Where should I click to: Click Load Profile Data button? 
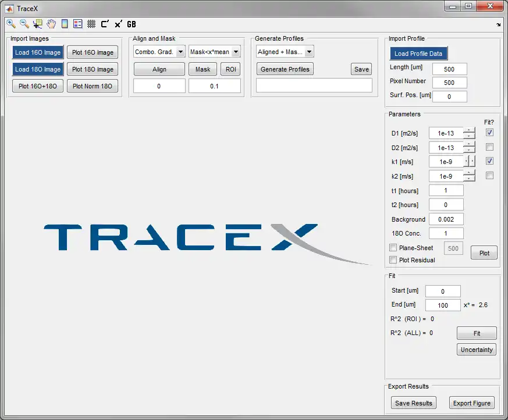(x=418, y=54)
